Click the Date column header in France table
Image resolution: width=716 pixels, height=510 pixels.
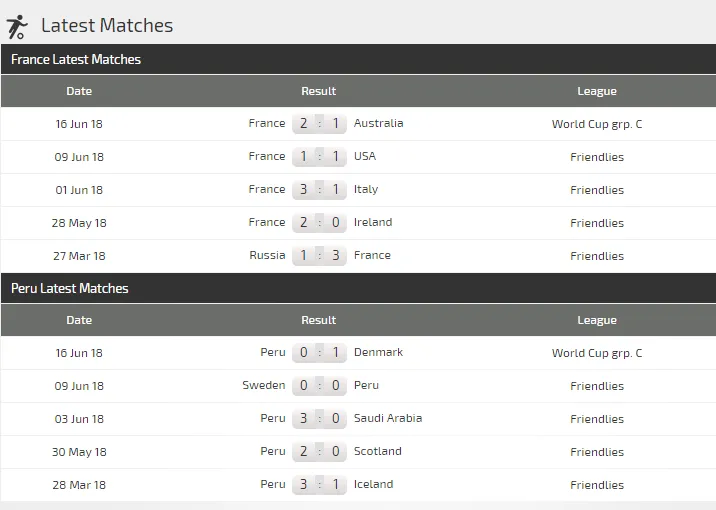click(79, 91)
